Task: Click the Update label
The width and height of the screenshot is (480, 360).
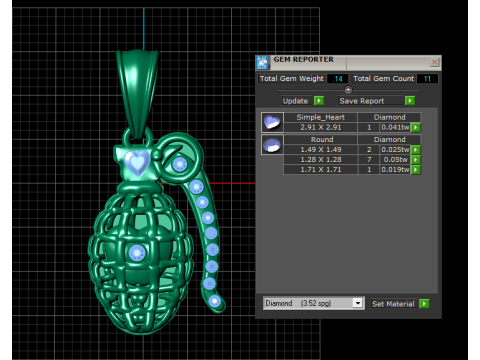Action: [x=295, y=101]
